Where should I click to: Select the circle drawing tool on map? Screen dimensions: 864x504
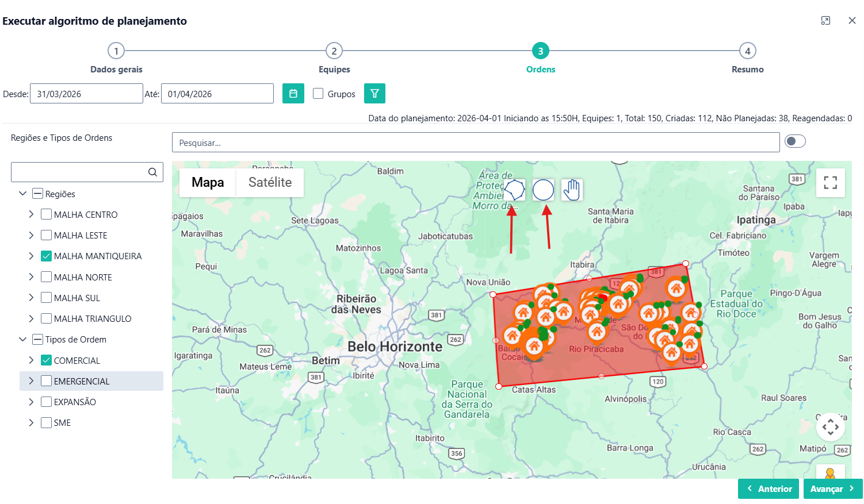coord(543,190)
